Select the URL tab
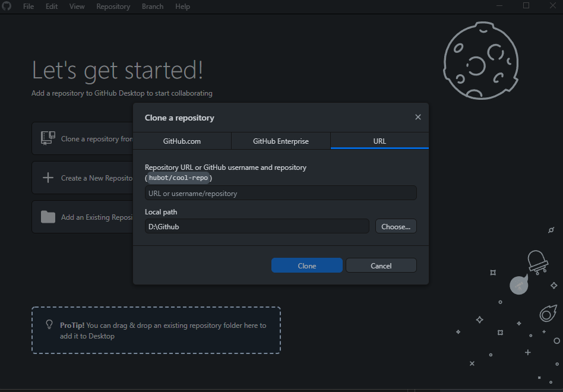563x392 pixels. 379,141
